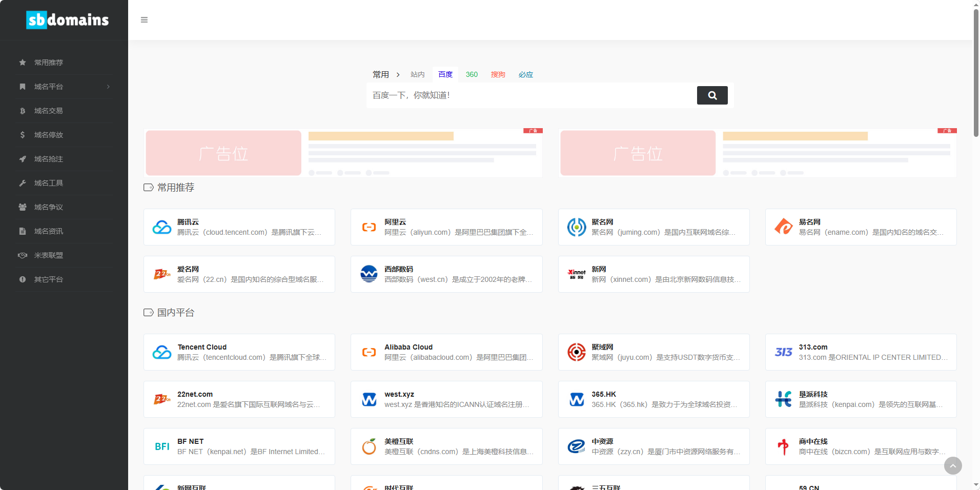Click the 商中在线 red logo icon
Screen dimensions: 980x490
coord(783,446)
